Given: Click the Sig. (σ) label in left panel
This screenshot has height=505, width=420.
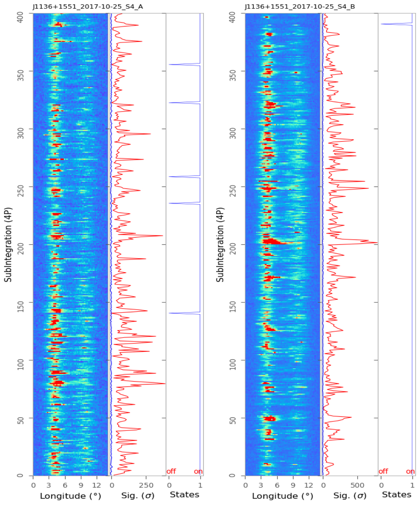Looking at the screenshot, I should pos(138,496).
